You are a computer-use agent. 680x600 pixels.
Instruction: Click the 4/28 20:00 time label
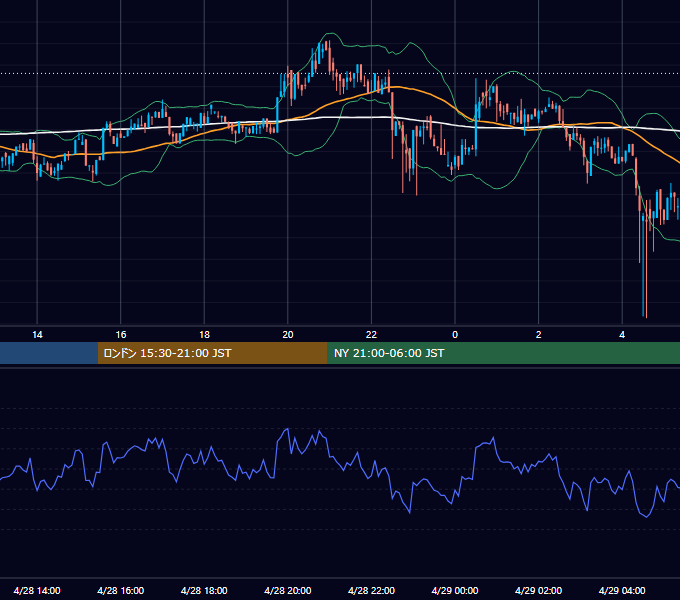pos(288,590)
